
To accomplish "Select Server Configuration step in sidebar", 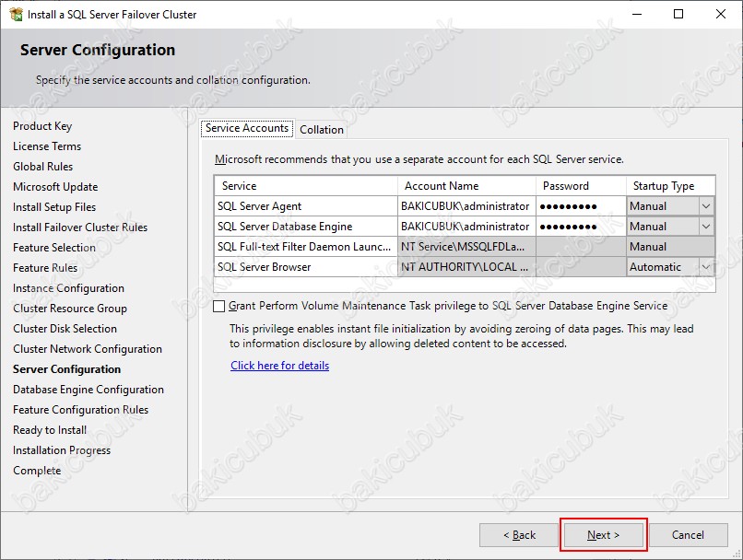I will pos(66,369).
